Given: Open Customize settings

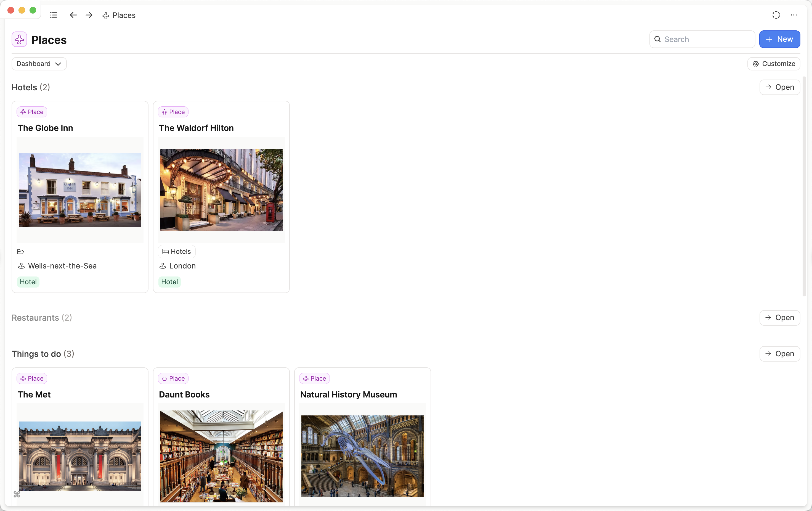Looking at the screenshot, I should click(774, 64).
